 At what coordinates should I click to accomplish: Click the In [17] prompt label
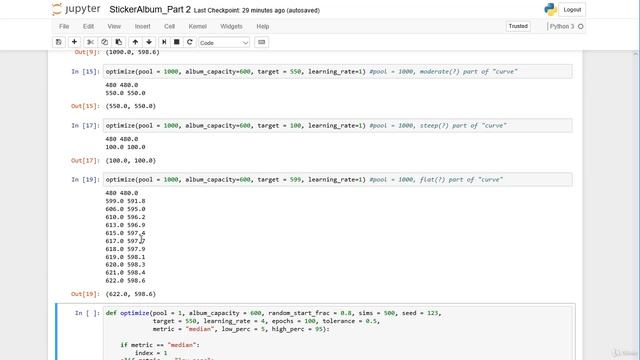(85, 125)
